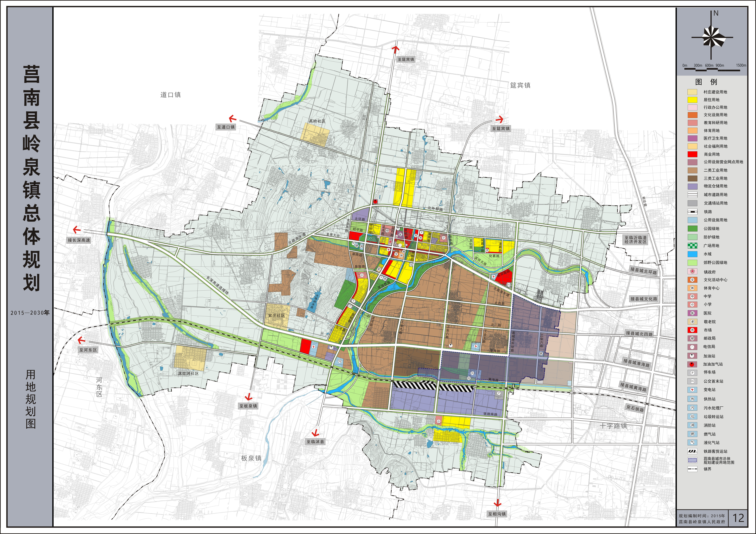Select the 铁路客货运站 striped legend icon
The width and height of the screenshot is (756, 534).
[x=692, y=451]
